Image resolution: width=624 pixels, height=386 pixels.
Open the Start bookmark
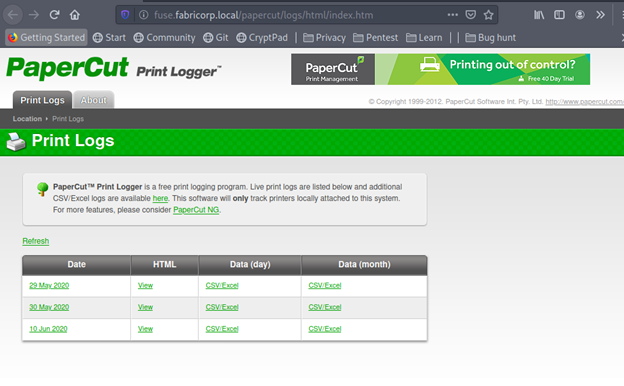[109, 37]
